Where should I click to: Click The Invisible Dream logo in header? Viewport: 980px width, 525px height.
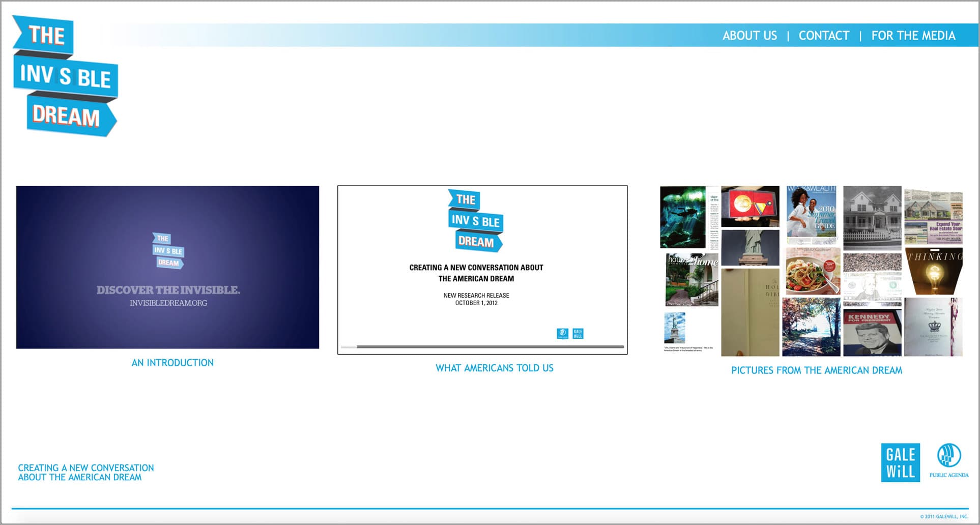tap(65, 76)
